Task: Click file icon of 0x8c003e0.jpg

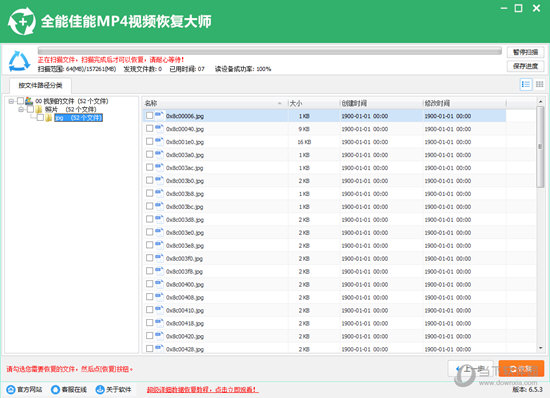Action: point(159,232)
